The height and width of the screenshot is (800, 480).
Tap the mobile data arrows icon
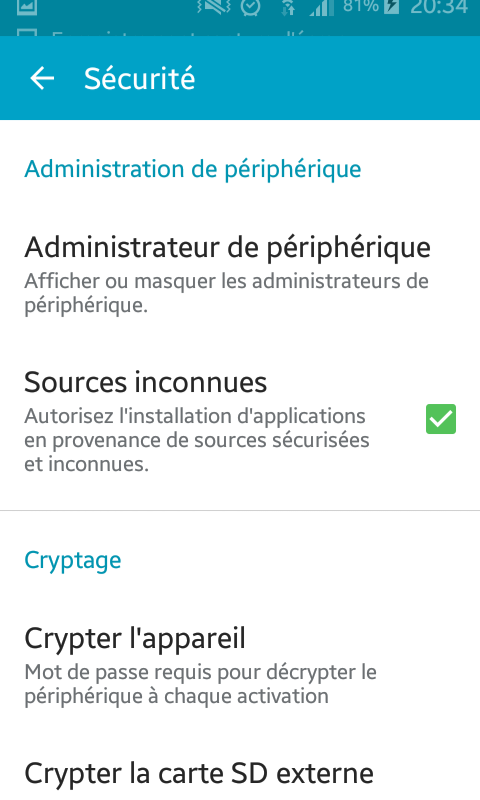[x=289, y=7]
